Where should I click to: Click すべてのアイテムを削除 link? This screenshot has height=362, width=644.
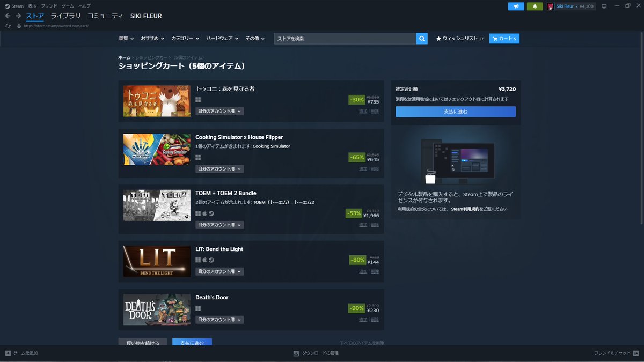pyautogui.click(x=362, y=343)
